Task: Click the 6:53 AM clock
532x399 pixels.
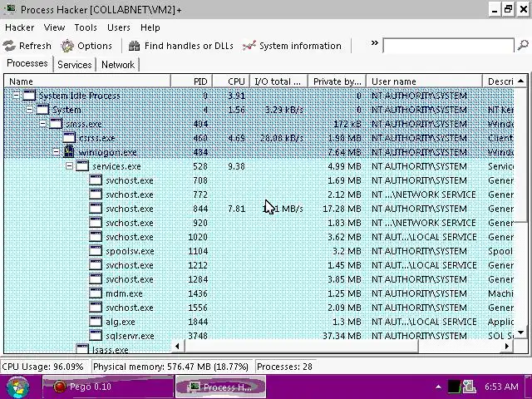Action: [501, 387]
